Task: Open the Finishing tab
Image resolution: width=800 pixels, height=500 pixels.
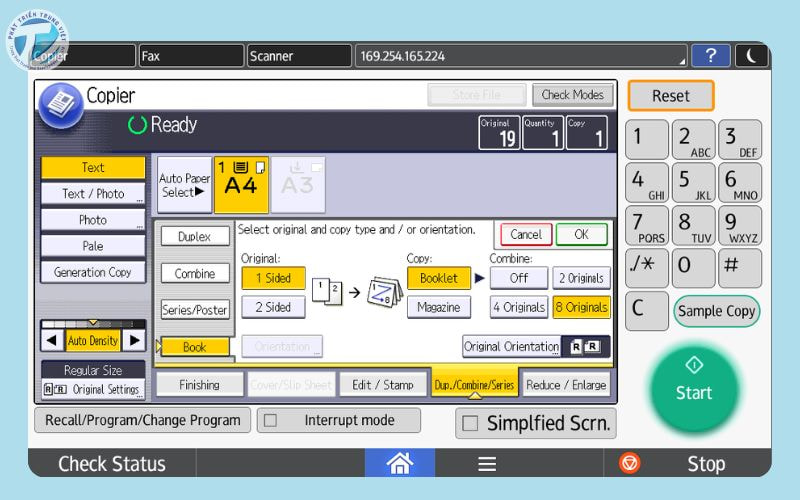Action: [200, 385]
